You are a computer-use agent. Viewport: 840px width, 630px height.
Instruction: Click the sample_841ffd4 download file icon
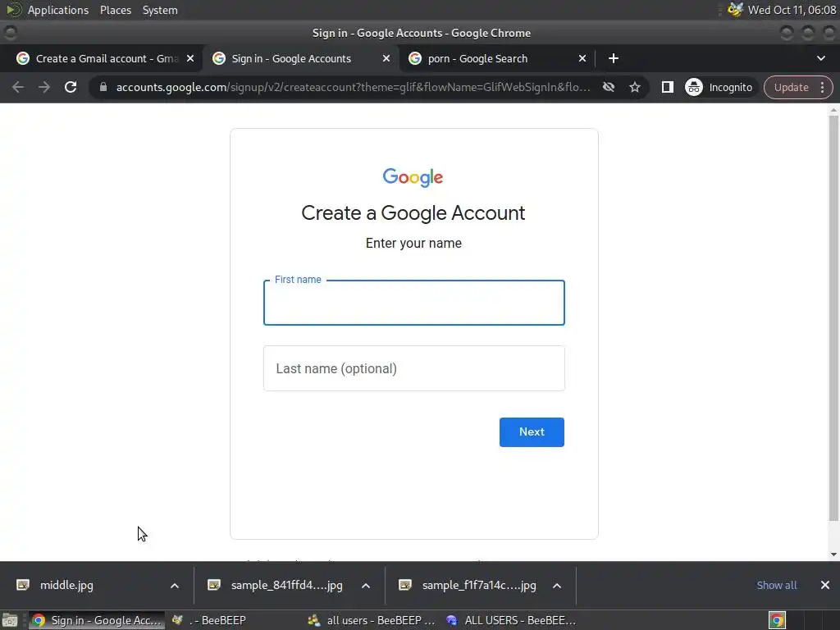coord(214,585)
